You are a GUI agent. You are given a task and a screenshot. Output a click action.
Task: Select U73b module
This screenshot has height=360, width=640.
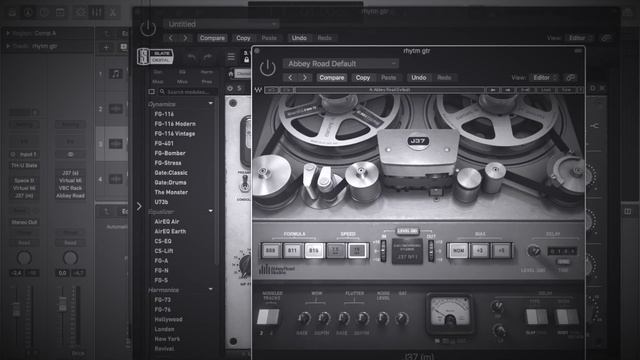(x=161, y=202)
